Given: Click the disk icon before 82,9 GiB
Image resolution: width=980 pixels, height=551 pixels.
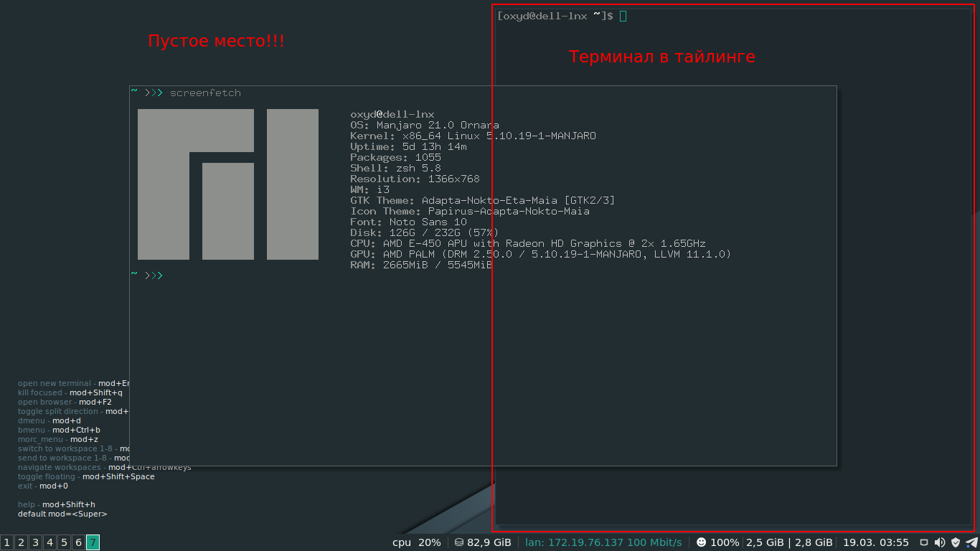Looking at the screenshot, I should 459,542.
